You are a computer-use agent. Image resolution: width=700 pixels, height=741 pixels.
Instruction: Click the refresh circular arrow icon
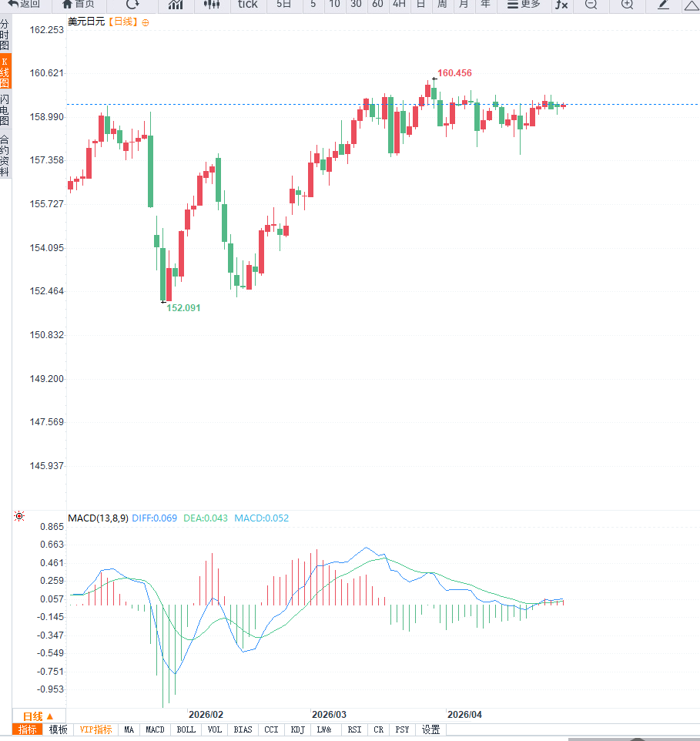click(x=132, y=4)
